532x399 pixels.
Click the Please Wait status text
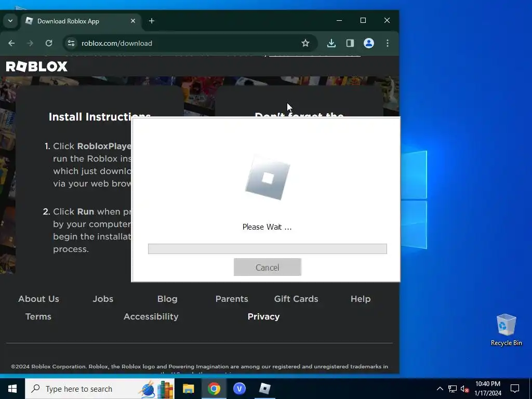coord(267,227)
